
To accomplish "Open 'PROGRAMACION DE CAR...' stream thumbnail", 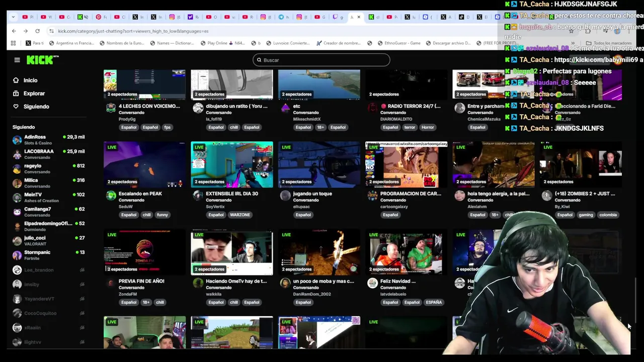I will [x=407, y=164].
